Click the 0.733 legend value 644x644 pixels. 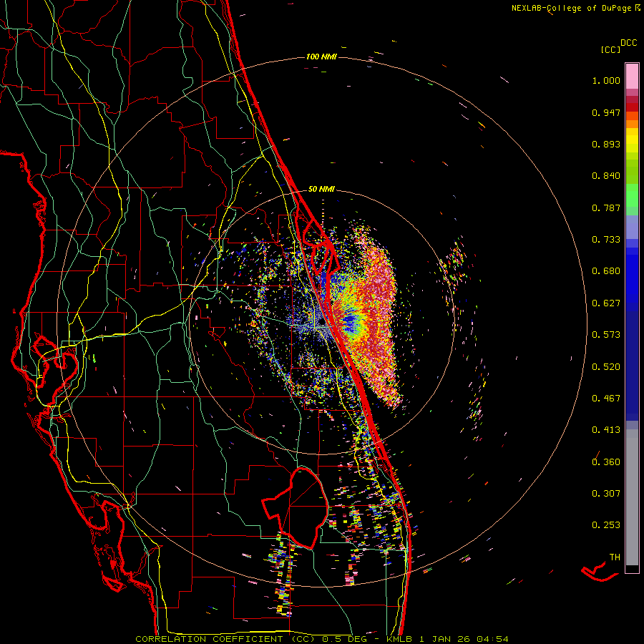point(606,240)
